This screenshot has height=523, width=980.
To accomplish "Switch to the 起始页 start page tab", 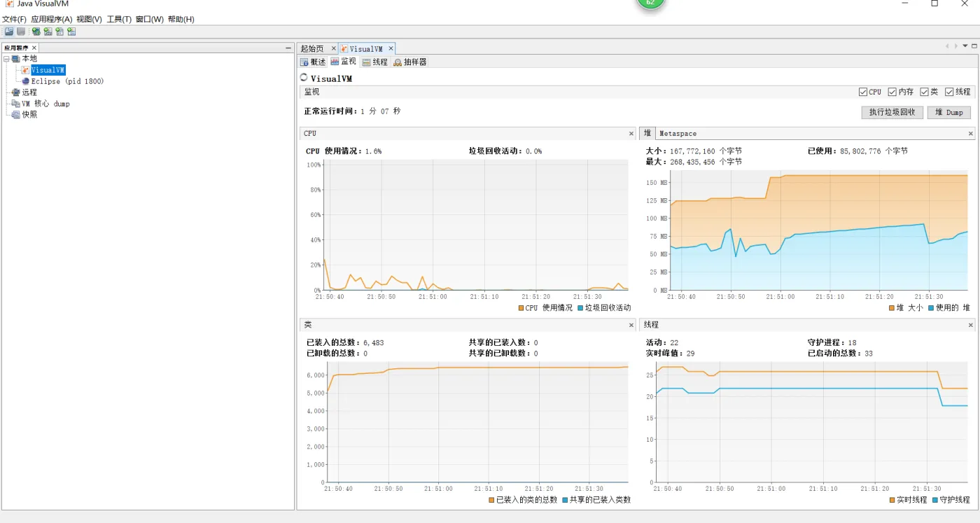I will tap(311, 49).
